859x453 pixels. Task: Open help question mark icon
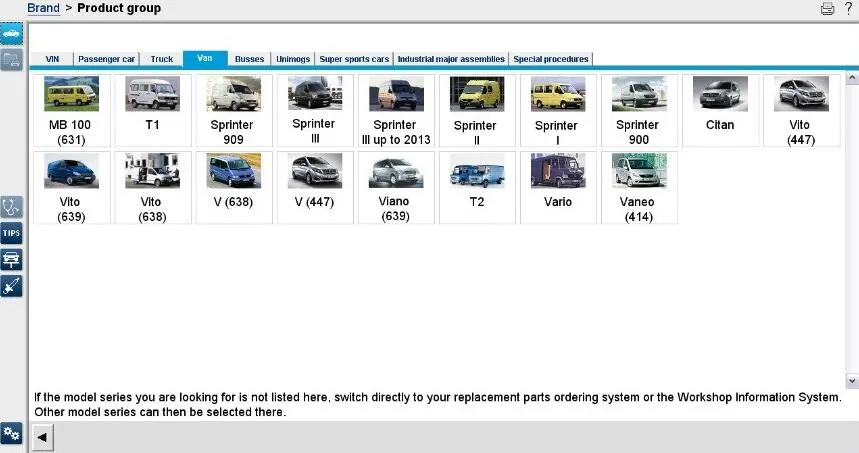[849, 8]
